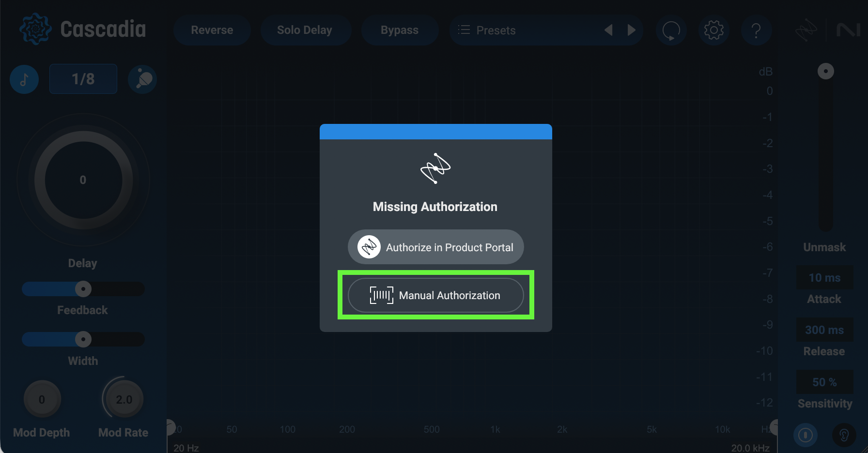Click the "Missing Authorization" heading text
The image size is (868, 453).
point(435,207)
